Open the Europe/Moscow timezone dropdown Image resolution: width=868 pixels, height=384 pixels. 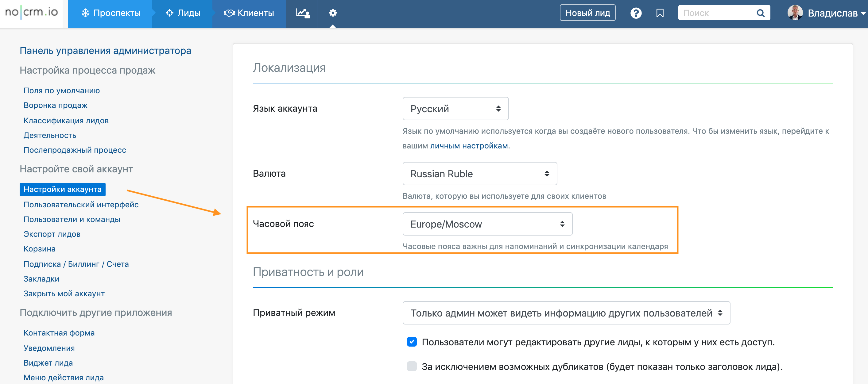coord(487,224)
